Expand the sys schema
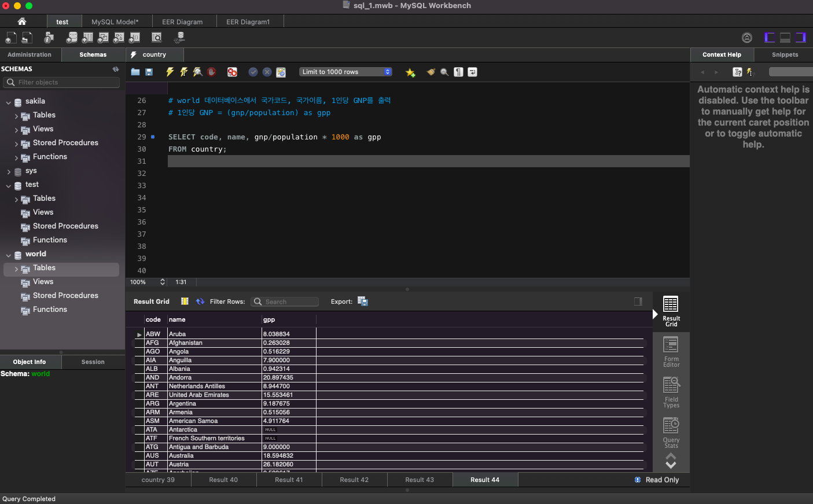Image resolution: width=813 pixels, height=504 pixels. pos(9,172)
